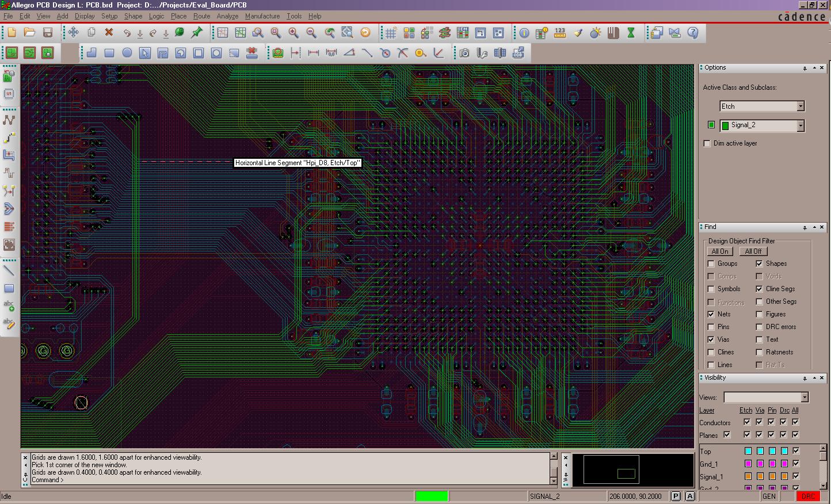Toggle the grid display icon
Screen dimensions: 831x504
pos(391,33)
